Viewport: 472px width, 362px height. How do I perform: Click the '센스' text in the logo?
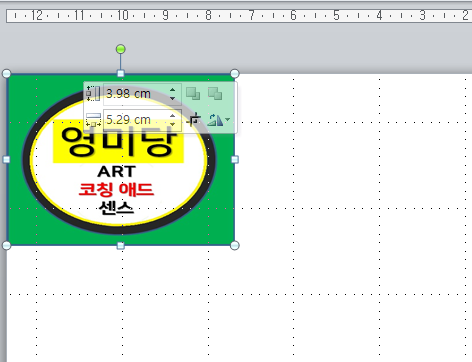coord(116,208)
